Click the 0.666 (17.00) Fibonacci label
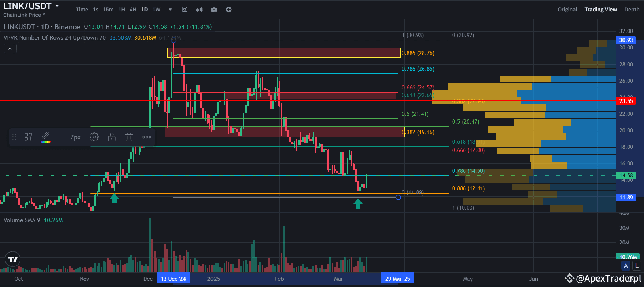644x287 pixels. [468, 150]
